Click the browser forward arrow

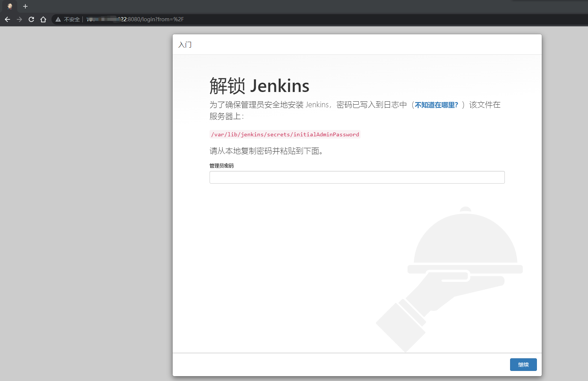pos(19,19)
